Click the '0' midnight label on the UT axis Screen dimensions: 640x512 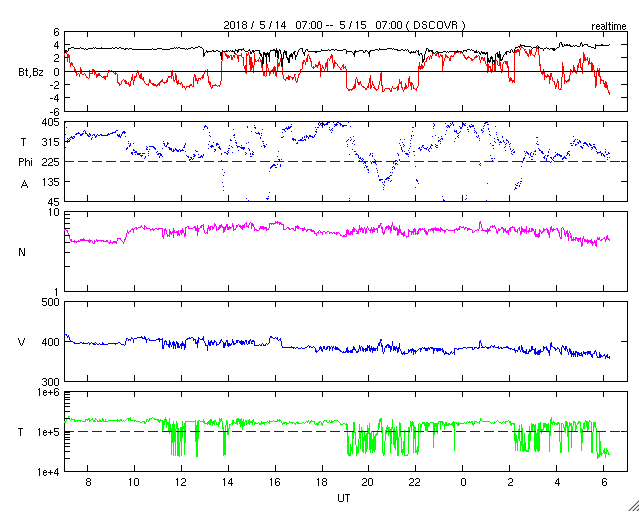463,483
